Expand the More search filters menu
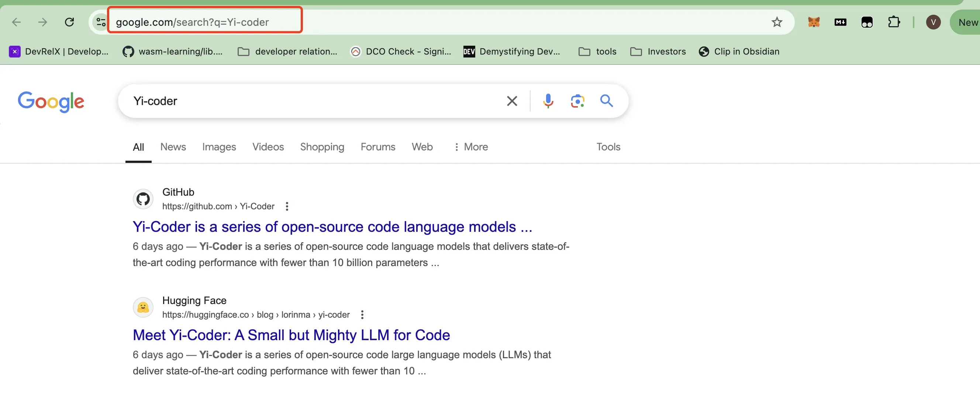Viewport: 980px width, 398px height. (471, 147)
